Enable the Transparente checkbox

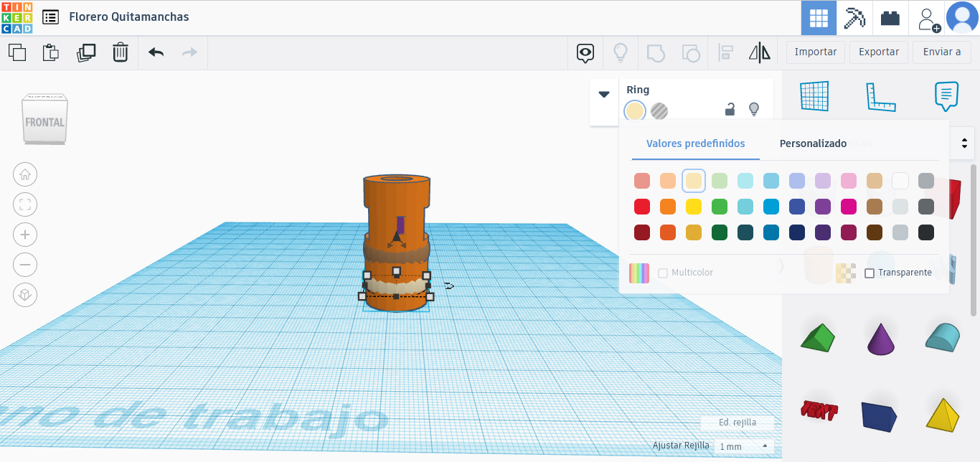[870, 273]
